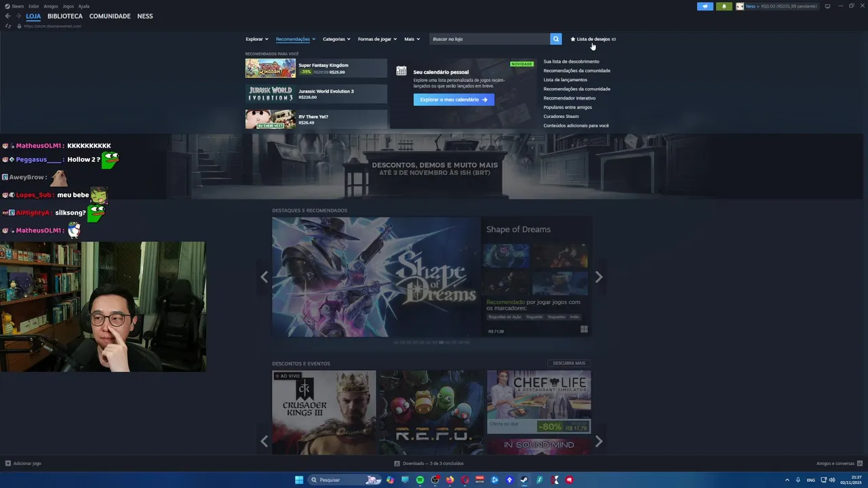The width and height of the screenshot is (868, 488).
Task: Click the Buscar na loja search field
Action: (x=490, y=39)
